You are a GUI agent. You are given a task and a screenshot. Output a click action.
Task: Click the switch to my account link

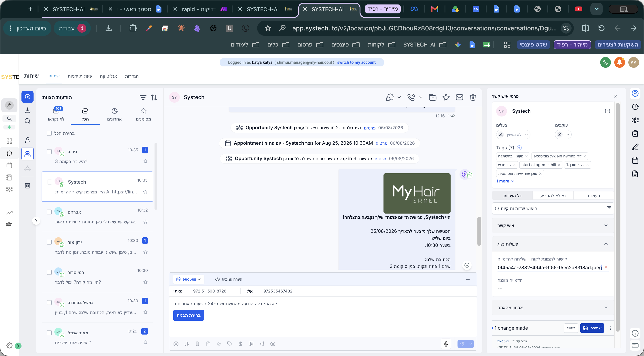coord(356,62)
